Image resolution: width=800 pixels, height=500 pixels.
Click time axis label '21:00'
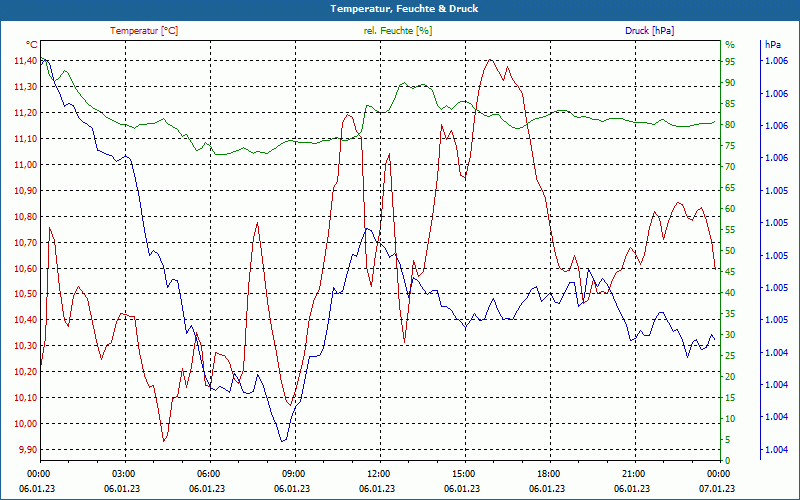click(632, 473)
